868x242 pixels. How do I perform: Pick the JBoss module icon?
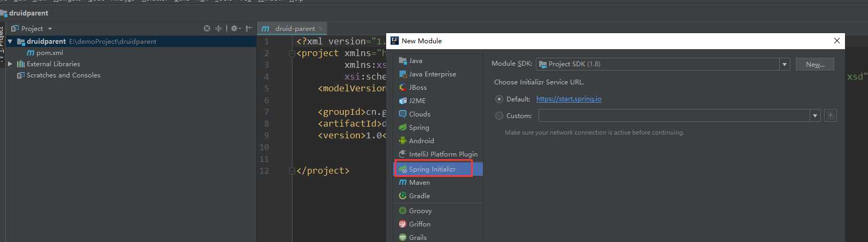(x=403, y=88)
